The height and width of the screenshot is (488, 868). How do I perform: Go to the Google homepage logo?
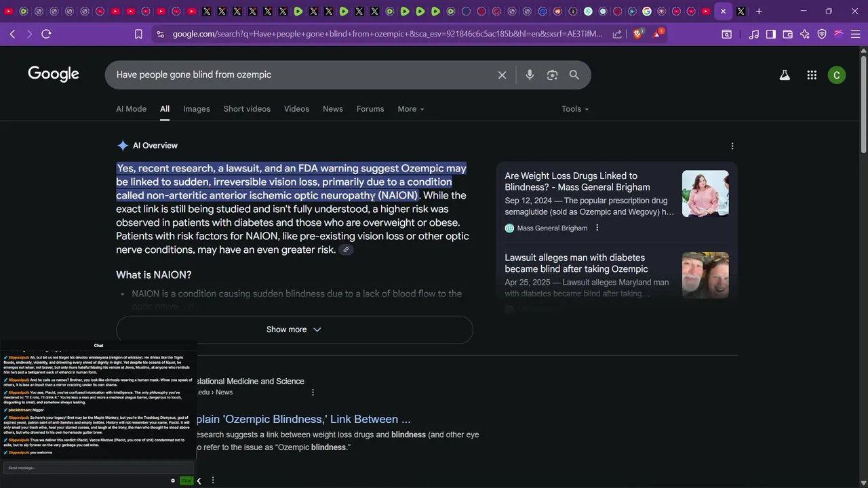54,75
